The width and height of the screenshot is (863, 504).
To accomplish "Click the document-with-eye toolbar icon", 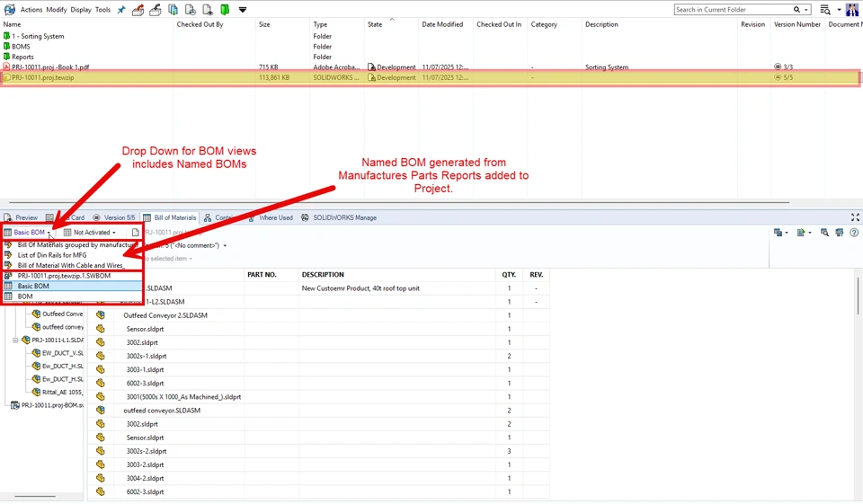I will click(x=208, y=9).
